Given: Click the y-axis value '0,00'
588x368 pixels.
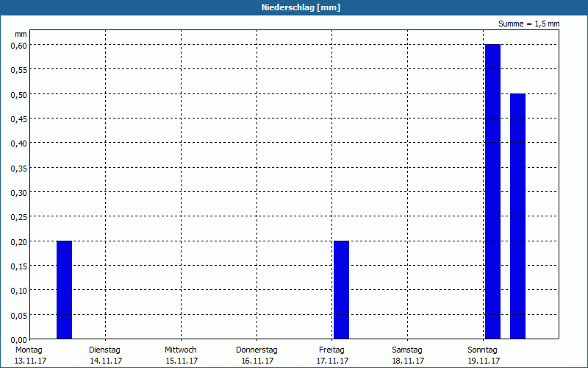Looking at the screenshot, I should tap(19, 340).
